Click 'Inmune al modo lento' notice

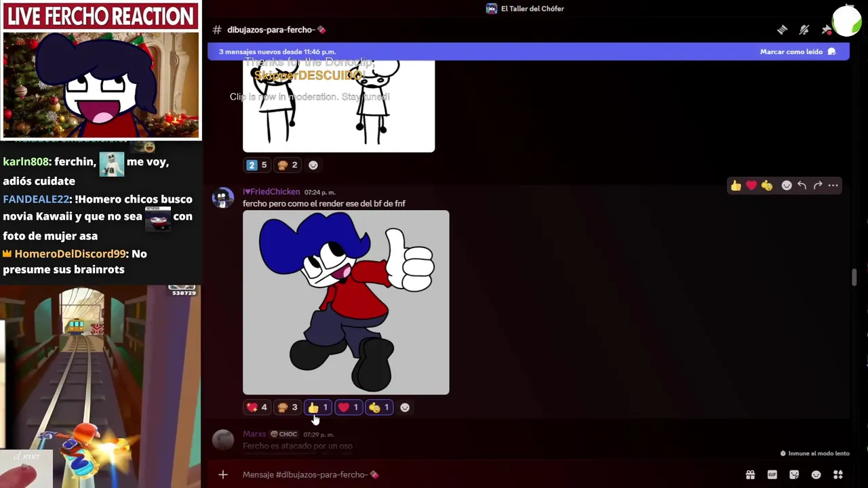(814, 453)
